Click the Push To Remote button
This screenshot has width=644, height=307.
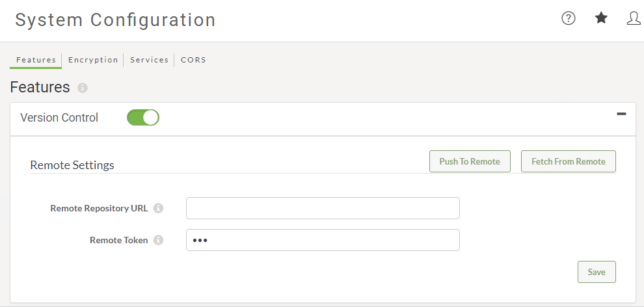point(470,161)
